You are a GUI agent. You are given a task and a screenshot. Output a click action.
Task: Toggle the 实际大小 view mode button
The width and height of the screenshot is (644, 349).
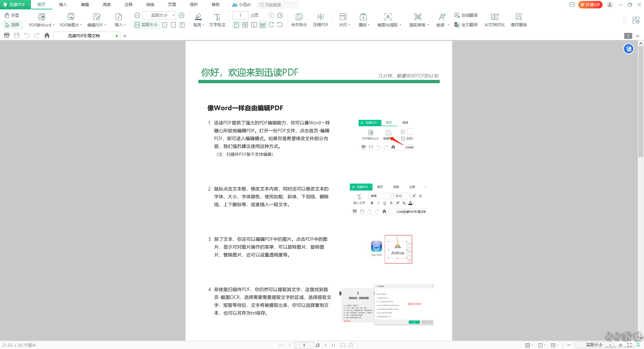click(146, 25)
